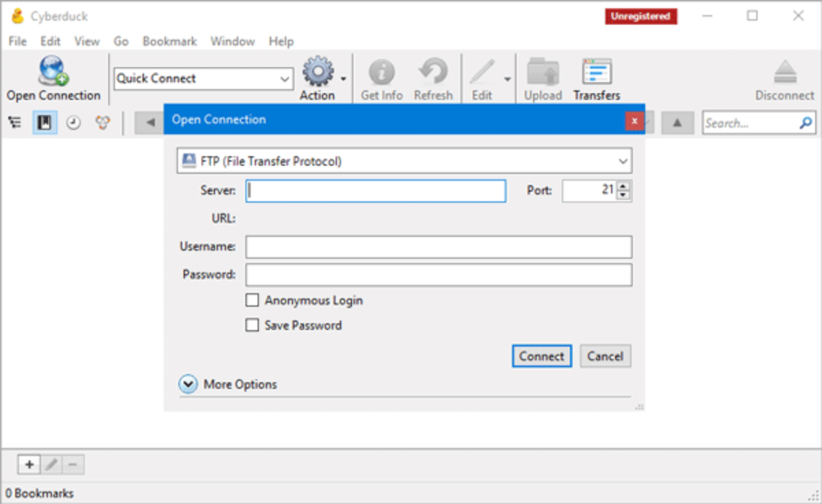Click the Port number field
This screenshot has width=822, height=504.
(x=590, y=191)
